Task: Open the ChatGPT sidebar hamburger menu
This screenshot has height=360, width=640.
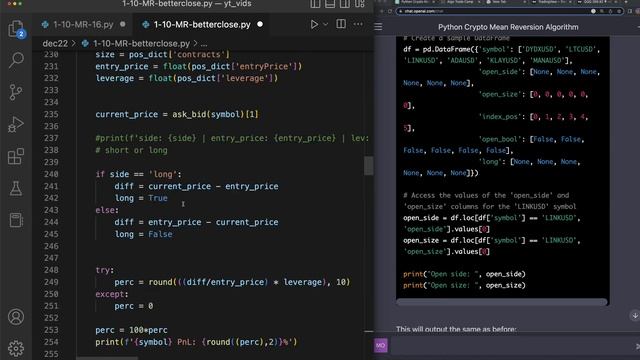Action: [378, 27]
